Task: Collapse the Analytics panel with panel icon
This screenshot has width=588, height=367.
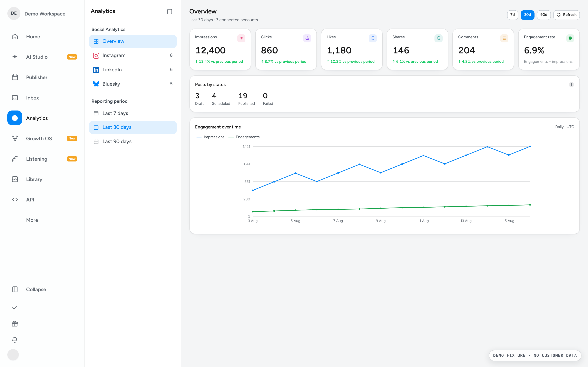Action: point(170,11)
